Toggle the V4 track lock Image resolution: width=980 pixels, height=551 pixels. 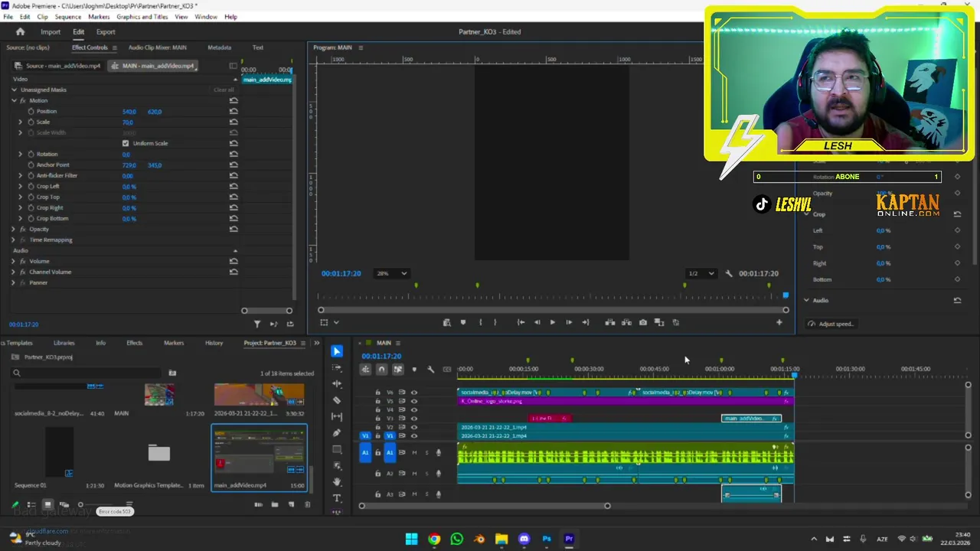[x=377, y=409]
